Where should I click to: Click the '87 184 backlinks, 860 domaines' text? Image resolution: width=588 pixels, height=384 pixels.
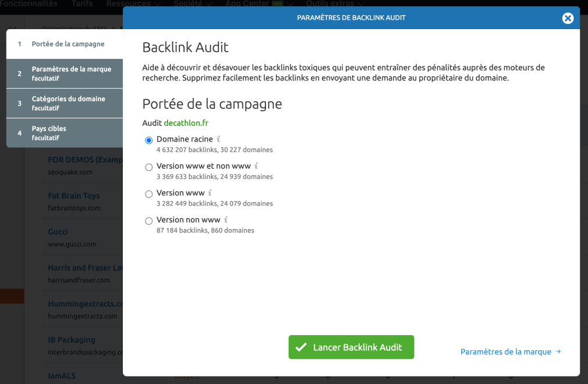(x=205, y=231)
